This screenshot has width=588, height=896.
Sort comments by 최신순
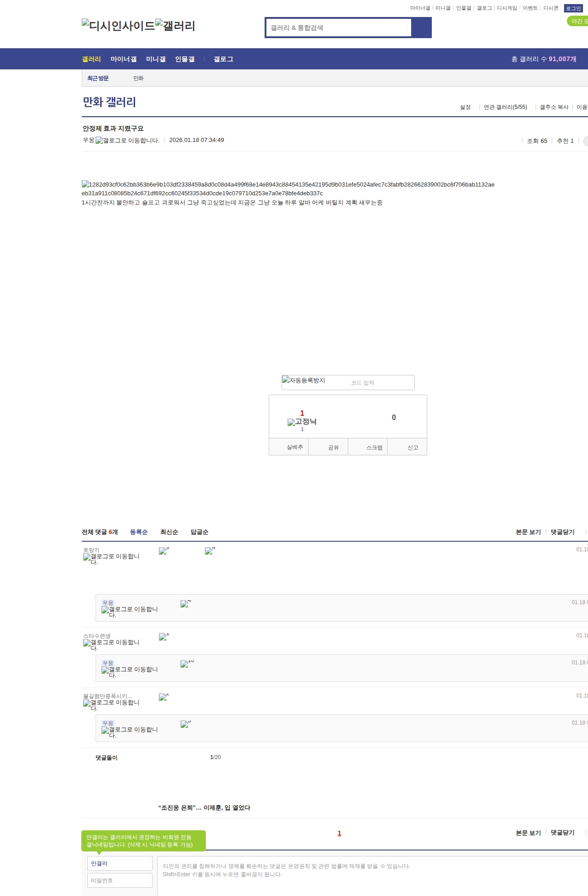(x=169, y=532)
